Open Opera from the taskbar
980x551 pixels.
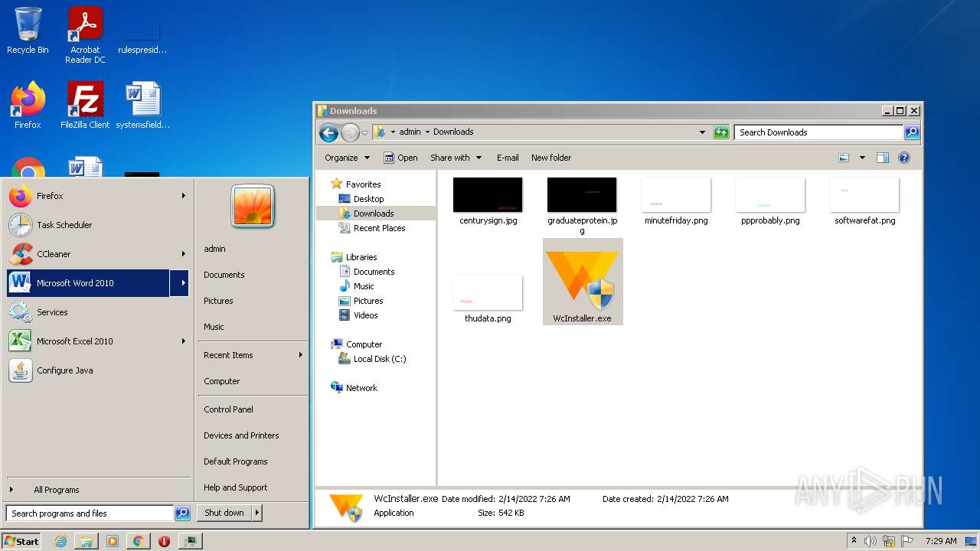click(x=164, y=541)
